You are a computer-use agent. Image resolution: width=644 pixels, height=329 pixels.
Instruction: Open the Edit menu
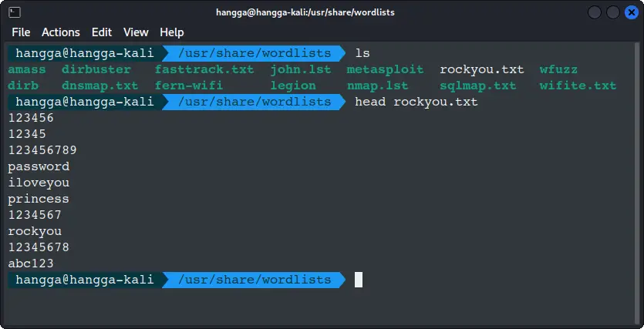[102, 32]
